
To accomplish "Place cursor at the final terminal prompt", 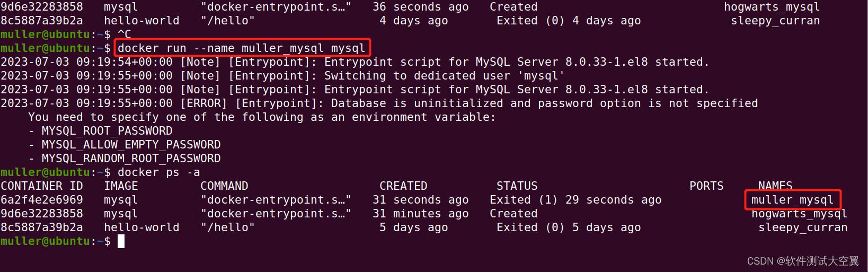I will point(121,242).
